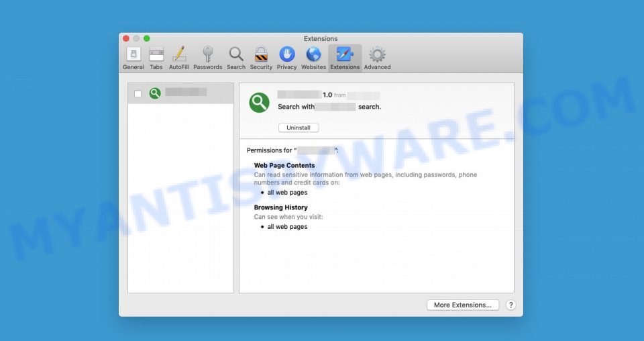Open the help question mark button
This screenshot has width=644, height=341.
[511, 305]
